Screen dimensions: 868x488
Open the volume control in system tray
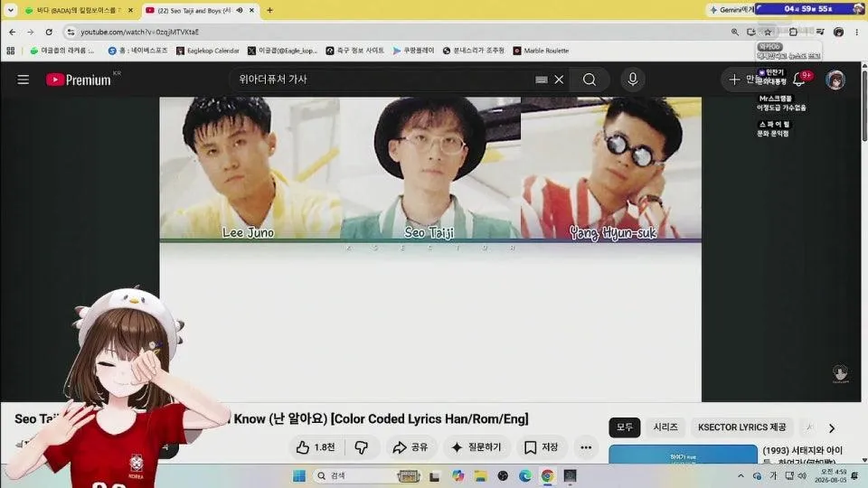802,476
